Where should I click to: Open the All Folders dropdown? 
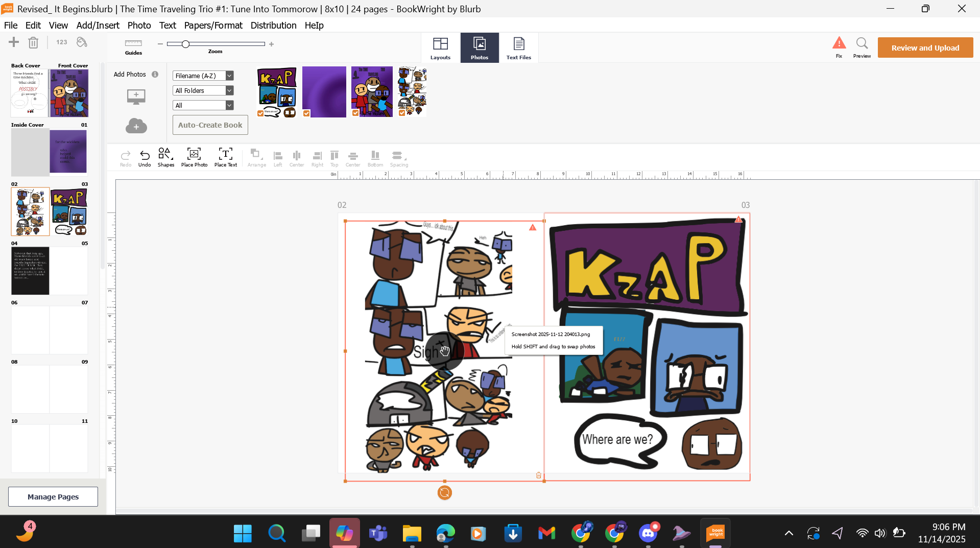pos(229,90)
